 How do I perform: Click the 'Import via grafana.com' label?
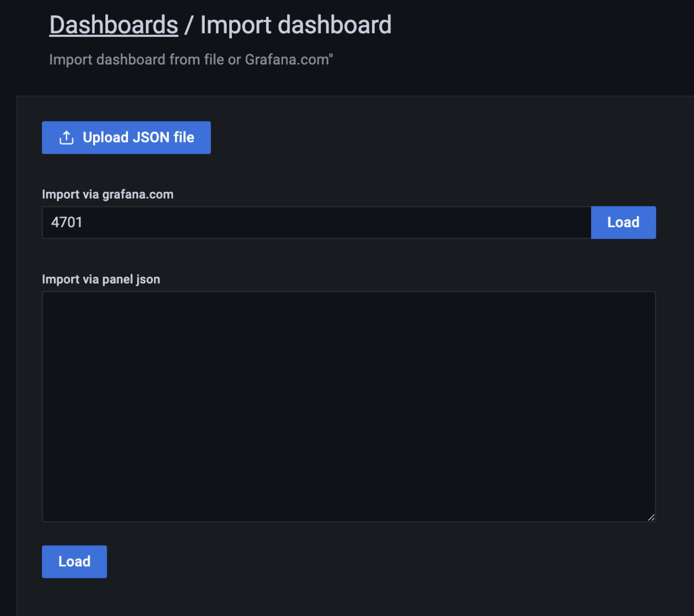click(x=108, y=194)
